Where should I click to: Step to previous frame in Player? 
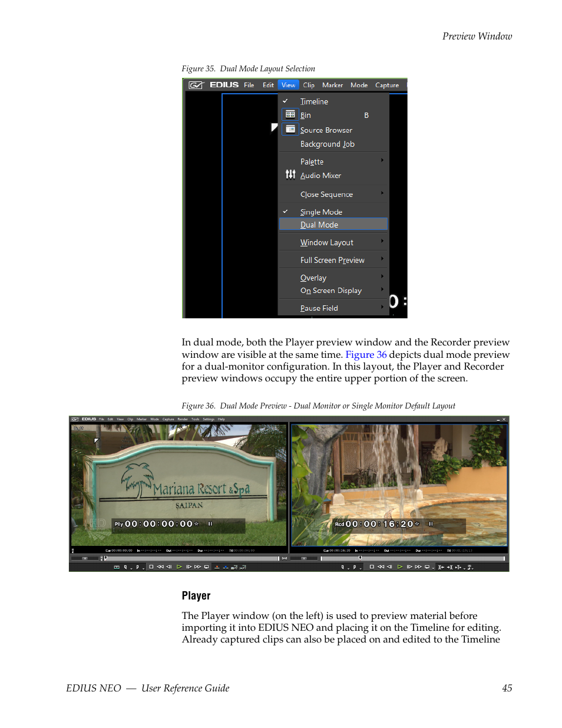pos(169,567)
